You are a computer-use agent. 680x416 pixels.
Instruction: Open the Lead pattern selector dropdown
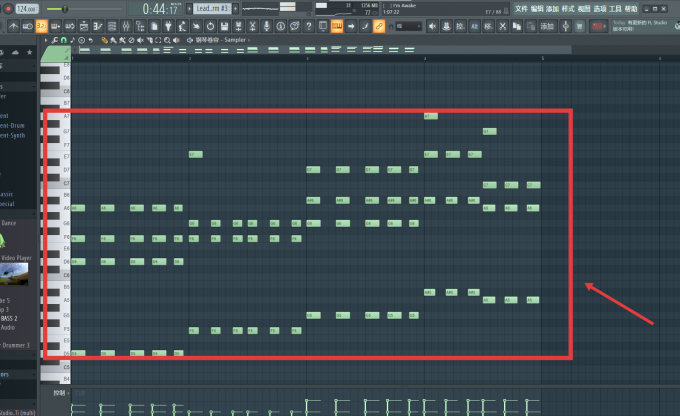click(212, 8)
